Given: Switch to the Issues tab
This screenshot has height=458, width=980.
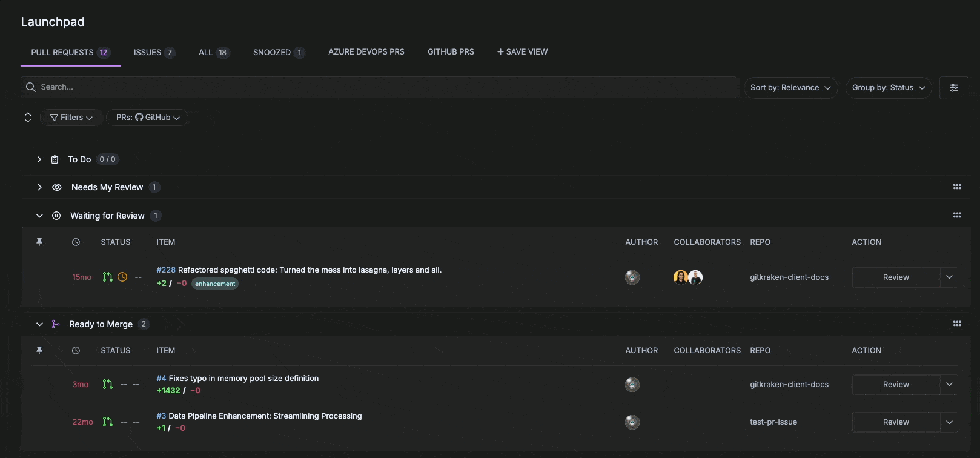Looking at the screenshot, I should coord(153,52).
